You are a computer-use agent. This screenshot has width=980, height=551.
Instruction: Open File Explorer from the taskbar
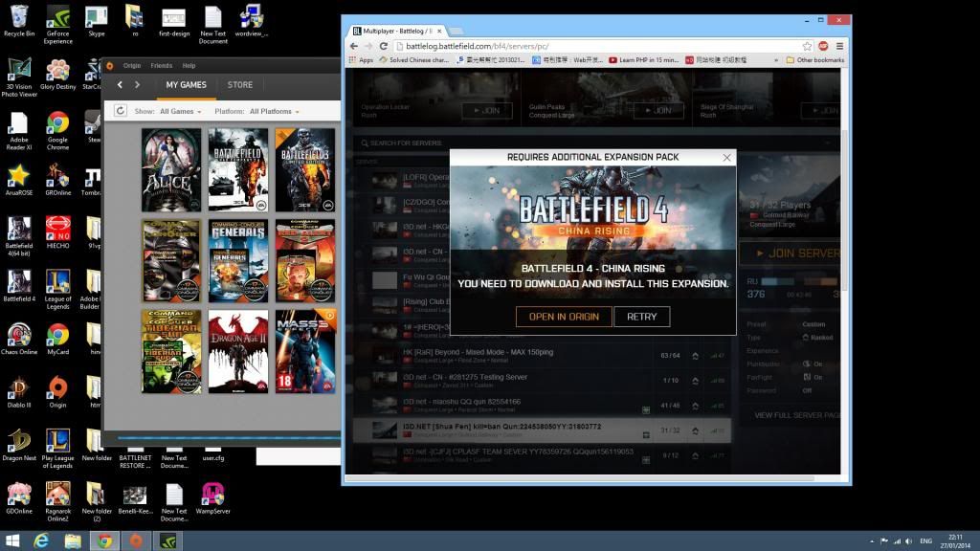(73, 541)
